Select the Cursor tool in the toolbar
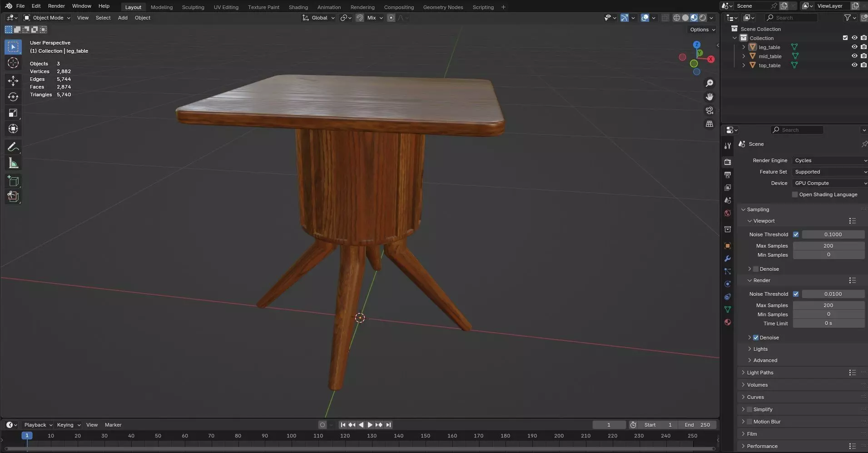 [x=13, y=63]
